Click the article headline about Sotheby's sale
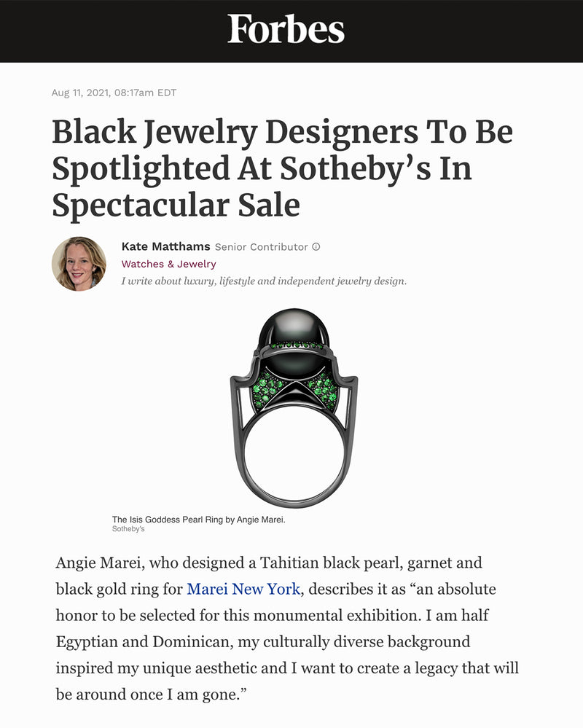Image resolution: width=583 pixels, height=728 pixels. coord(282,168)
